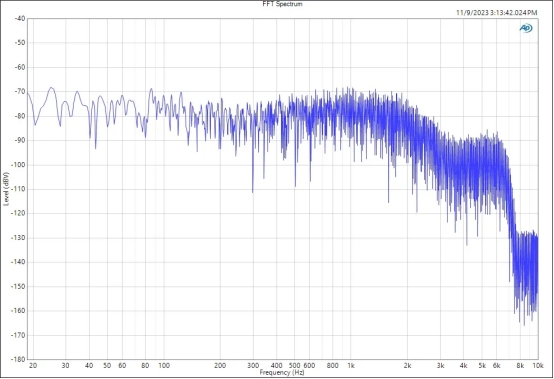This screenshot has width=554, height=379.
Task: Click the 300 Hz frequency axis label
Action: [x=253, y=366]
